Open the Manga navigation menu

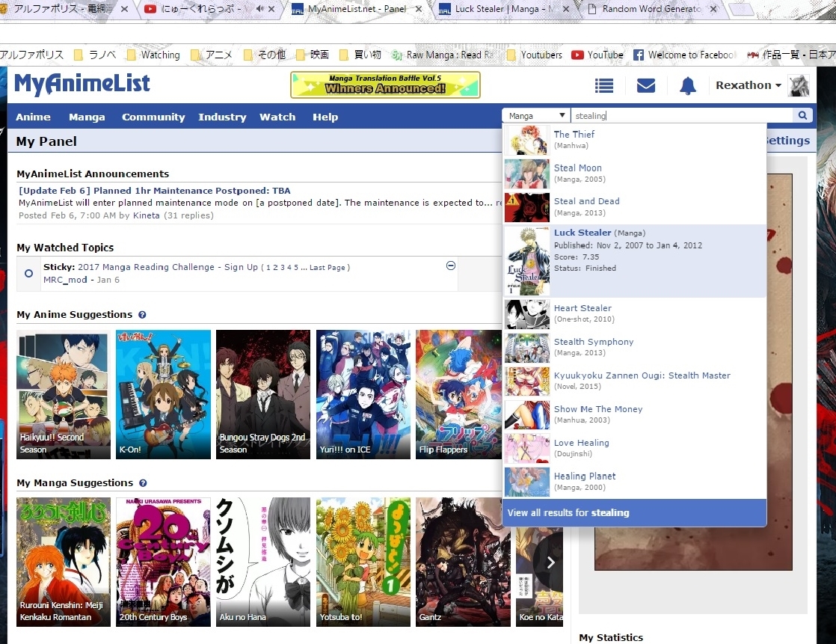(87, 117)
